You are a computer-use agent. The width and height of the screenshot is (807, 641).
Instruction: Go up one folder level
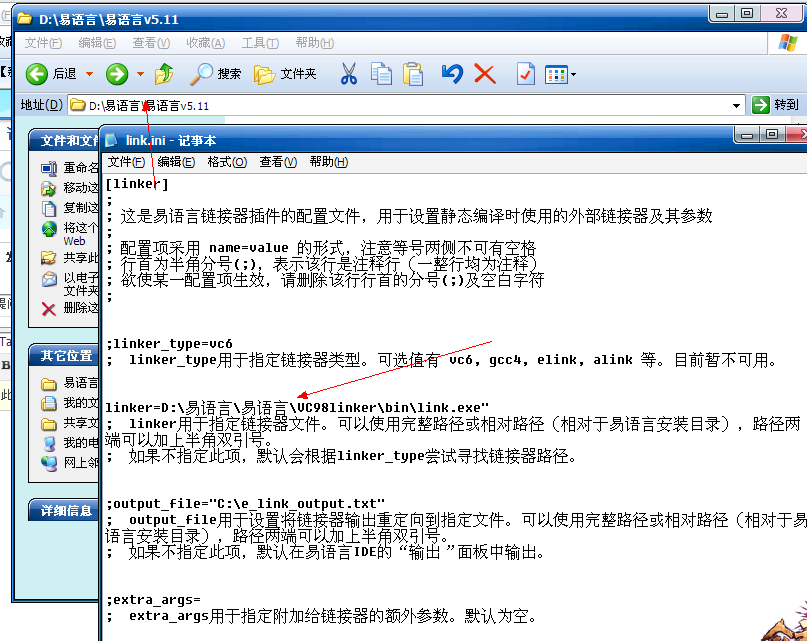click(x=165, y=74)
